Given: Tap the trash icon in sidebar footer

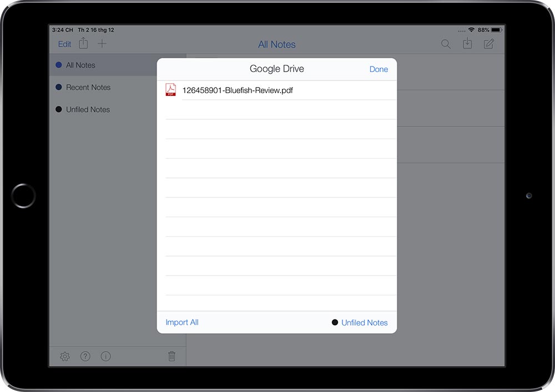Looking at the screenshot, I should point(171,356).
